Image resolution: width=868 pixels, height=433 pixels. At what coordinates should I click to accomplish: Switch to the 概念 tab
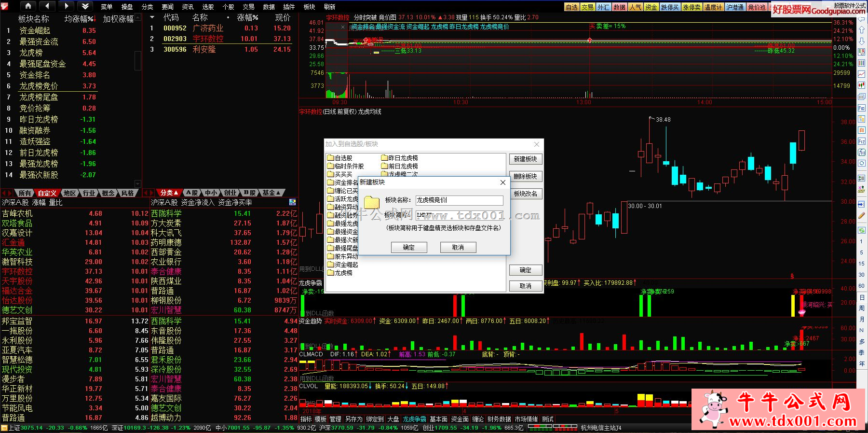[x=108, y=193]
